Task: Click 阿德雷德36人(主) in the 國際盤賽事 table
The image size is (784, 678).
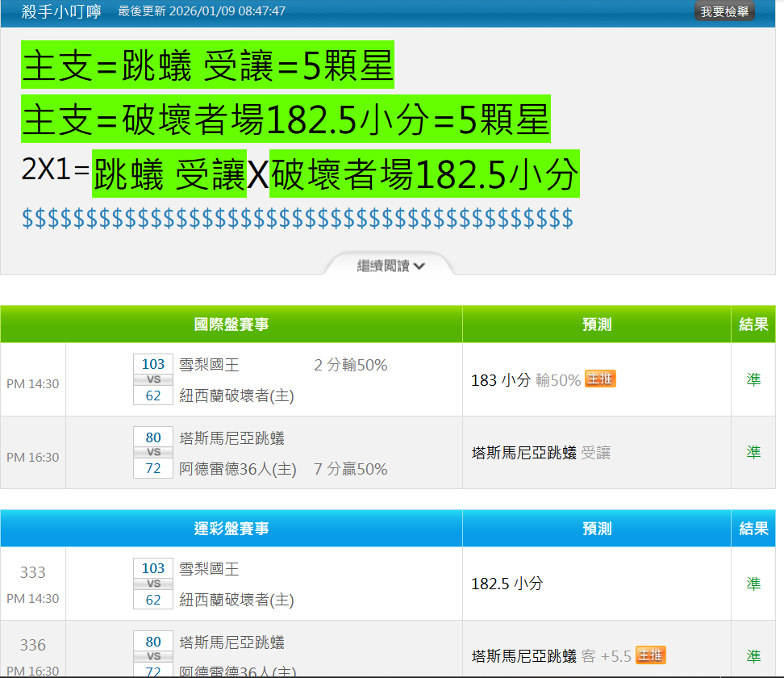Action: (x=236, y=469)
